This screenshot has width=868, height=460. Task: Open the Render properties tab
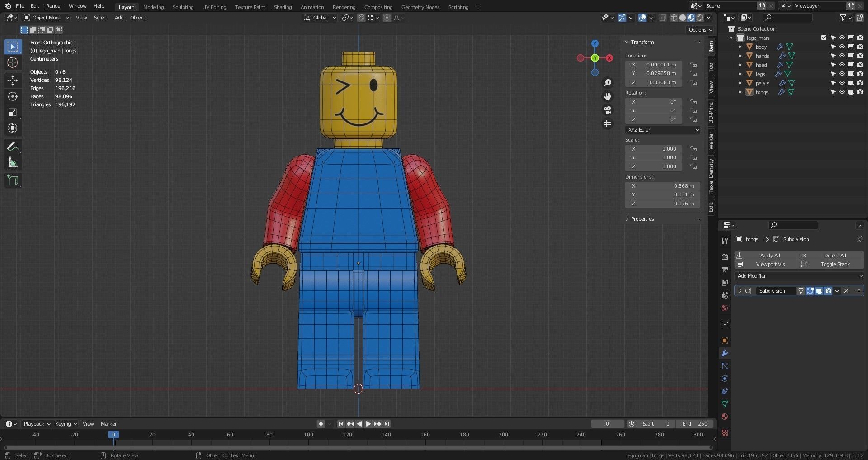[725, 257]
